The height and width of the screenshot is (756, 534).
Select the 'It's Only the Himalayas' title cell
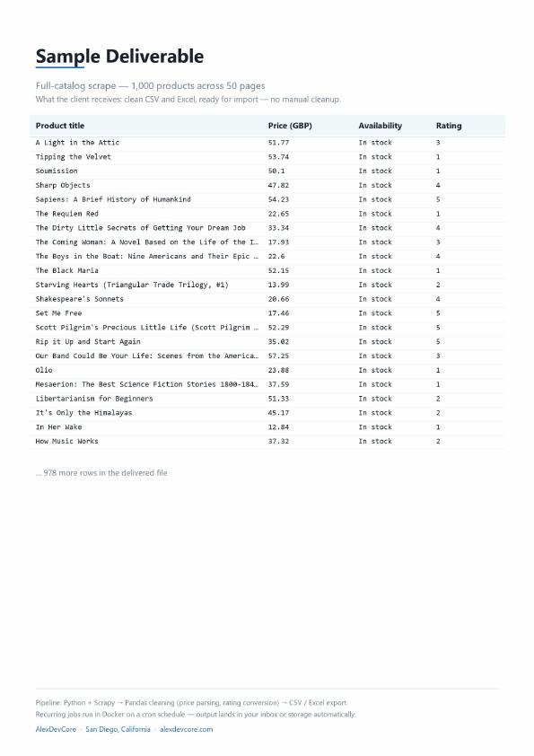click(x=83, y=413)
